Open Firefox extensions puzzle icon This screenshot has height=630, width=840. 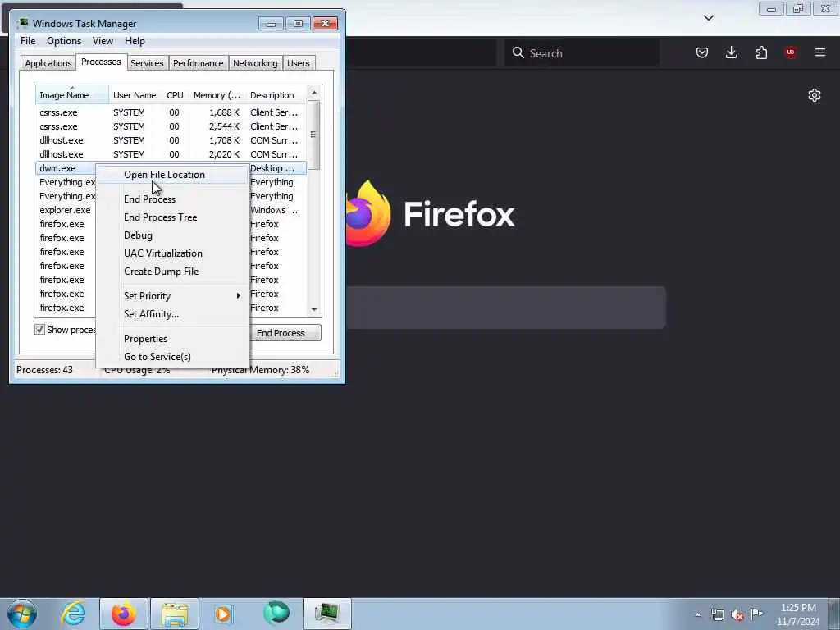click(761, 52)
